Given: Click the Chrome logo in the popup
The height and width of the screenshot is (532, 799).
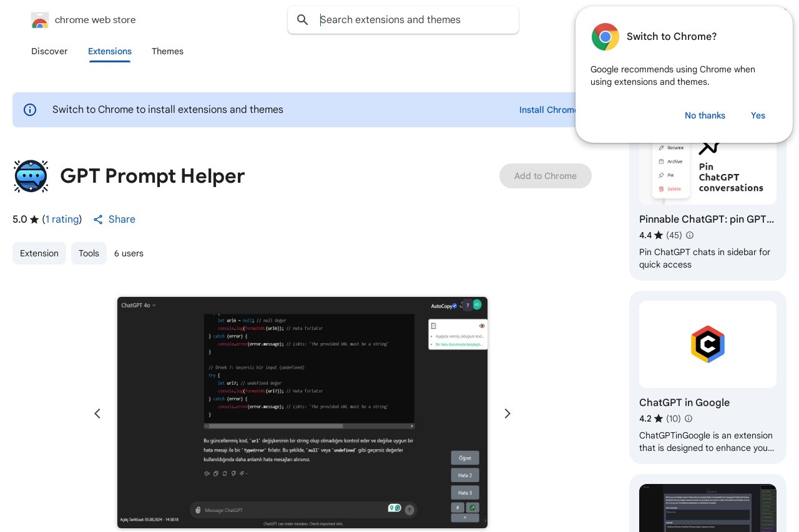Looking at the screenshot, I should pos(605,37).
